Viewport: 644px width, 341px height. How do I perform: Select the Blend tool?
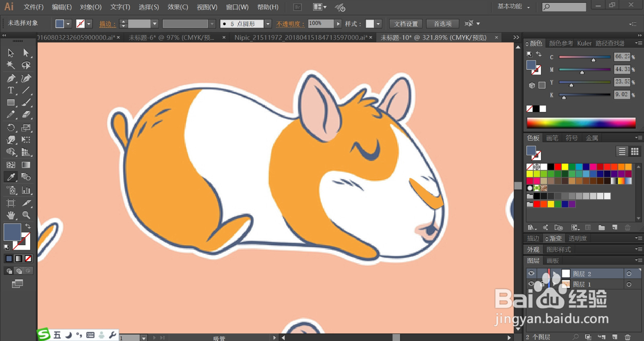[26, 177]
